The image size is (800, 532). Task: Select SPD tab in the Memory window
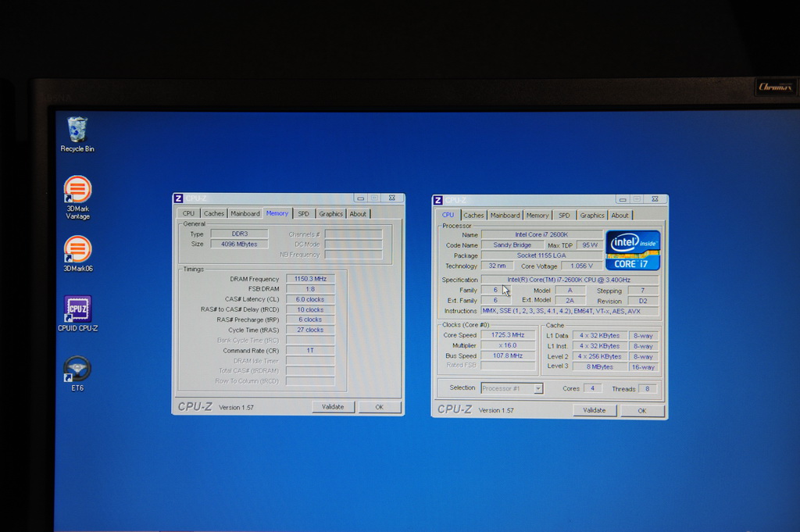point(304,214)
